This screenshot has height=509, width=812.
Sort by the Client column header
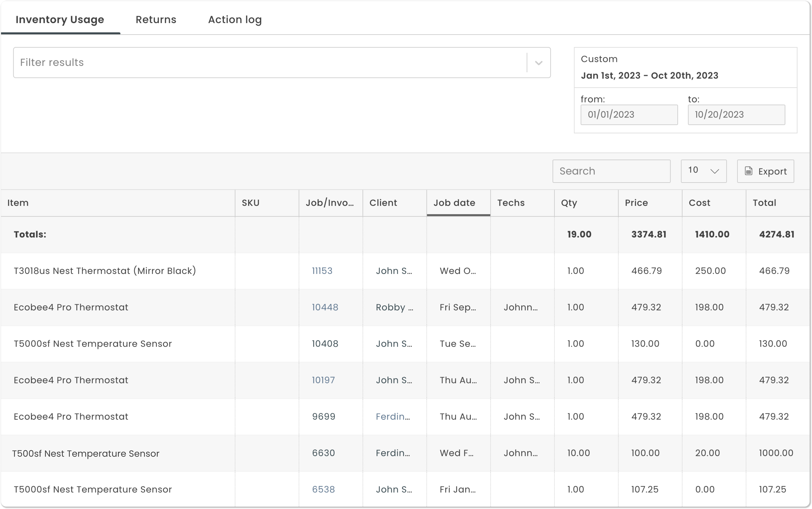[394, 203]
